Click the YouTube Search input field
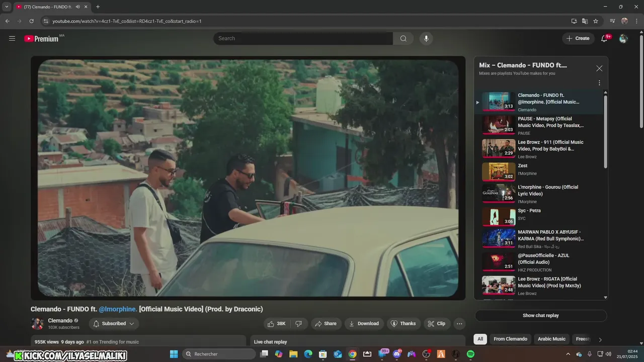The image size is (644, 362). 303,38
